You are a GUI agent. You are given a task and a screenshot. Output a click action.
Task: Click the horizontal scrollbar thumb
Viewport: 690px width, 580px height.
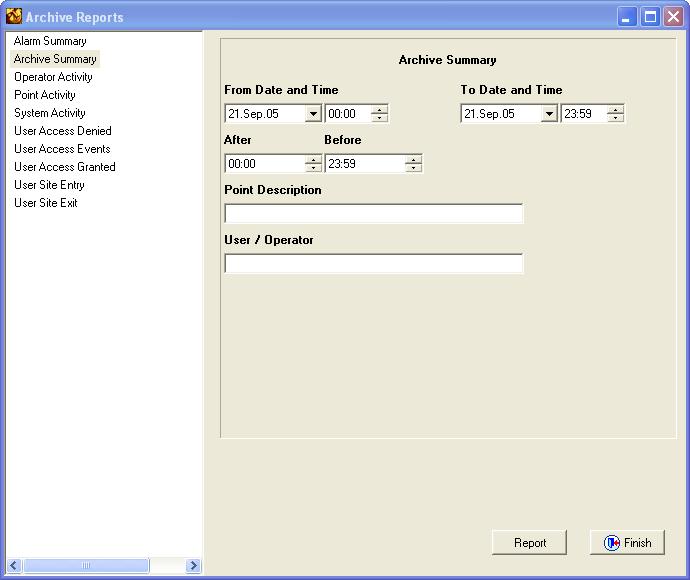[x=86, y=565]
